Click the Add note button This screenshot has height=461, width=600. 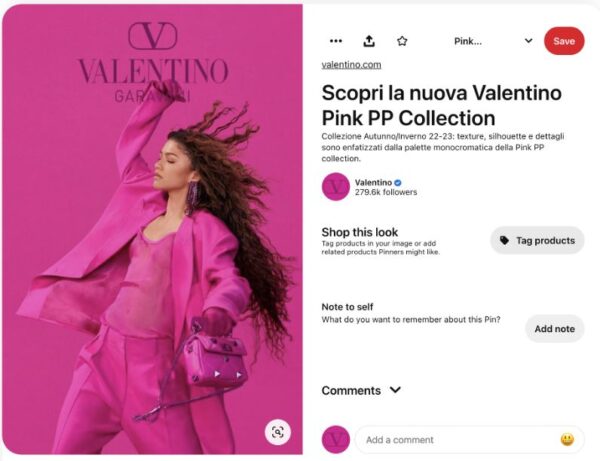tap(554, 329)
